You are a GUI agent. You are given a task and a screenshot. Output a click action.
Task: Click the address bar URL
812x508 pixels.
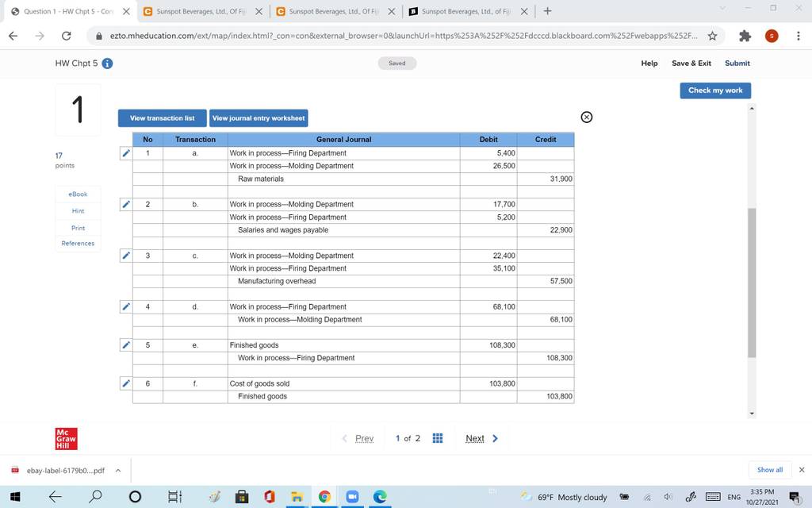click(x=404, y=36)
